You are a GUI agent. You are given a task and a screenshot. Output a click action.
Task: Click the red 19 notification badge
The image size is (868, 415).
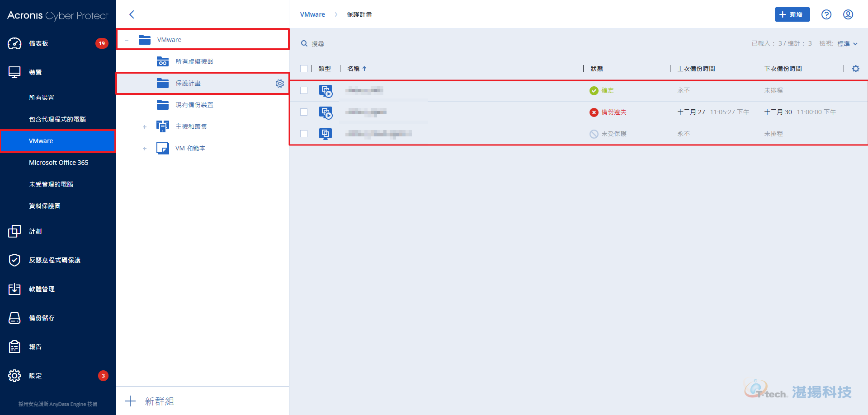(102, 43)
